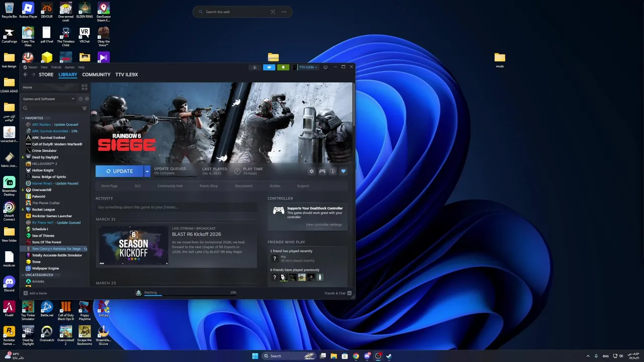Open friends request icon in Steam title bar
This screenshot has height=362, width=644.
click(x=255, y=67)
